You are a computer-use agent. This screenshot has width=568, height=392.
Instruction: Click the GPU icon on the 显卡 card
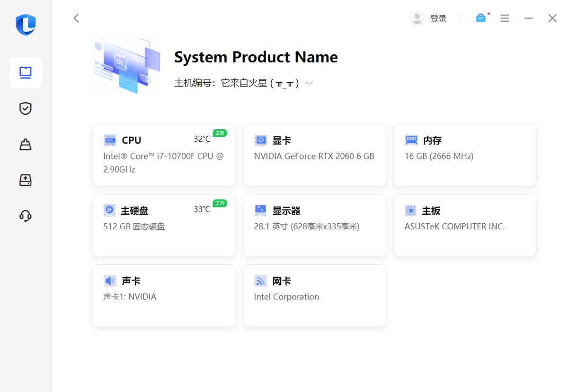pyautogui.click(x=260, y=140)
